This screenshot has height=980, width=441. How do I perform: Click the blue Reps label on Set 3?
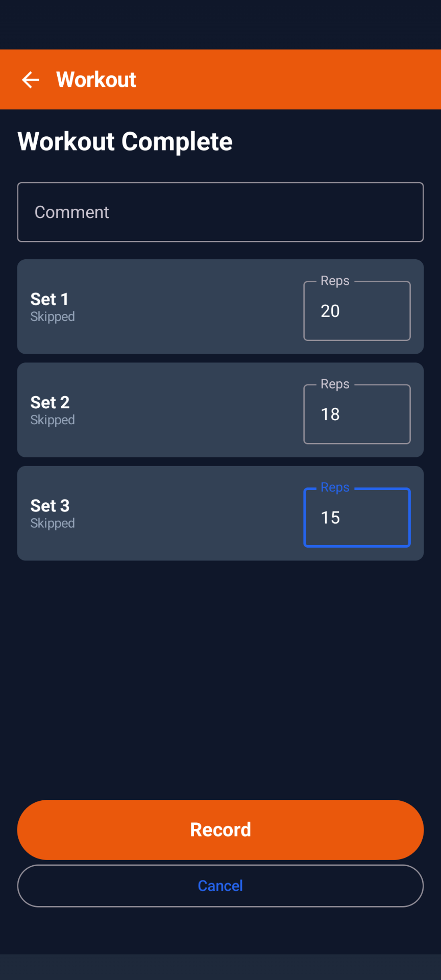(x=335, y=487)
